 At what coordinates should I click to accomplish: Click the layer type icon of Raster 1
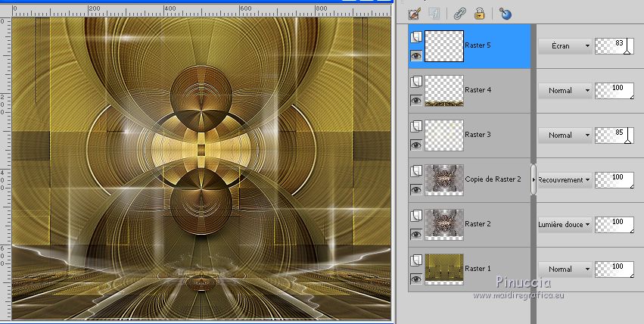[x=415, y=260]
